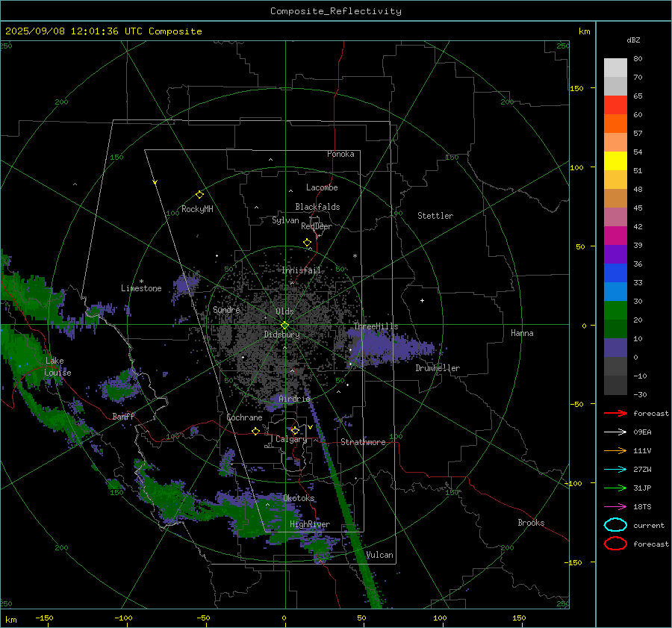Click the Composite_Reflectivity title
The width and height of the screenshot is (672, 628).
336,11
